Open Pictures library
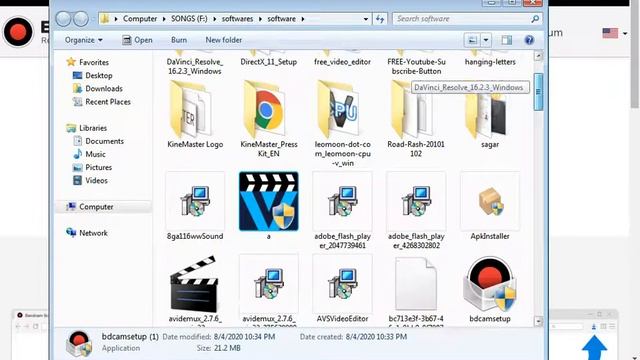The height and width of the screenshot is (360, 640). coord(92,167)
